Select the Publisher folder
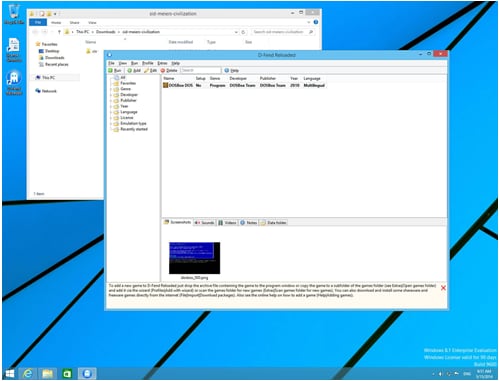499x381 pixels. tap(125, 100)
